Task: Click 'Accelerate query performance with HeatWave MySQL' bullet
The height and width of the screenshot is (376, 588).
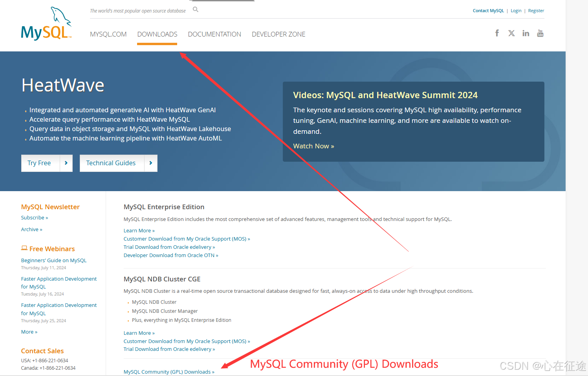Action: click(110, 119)
